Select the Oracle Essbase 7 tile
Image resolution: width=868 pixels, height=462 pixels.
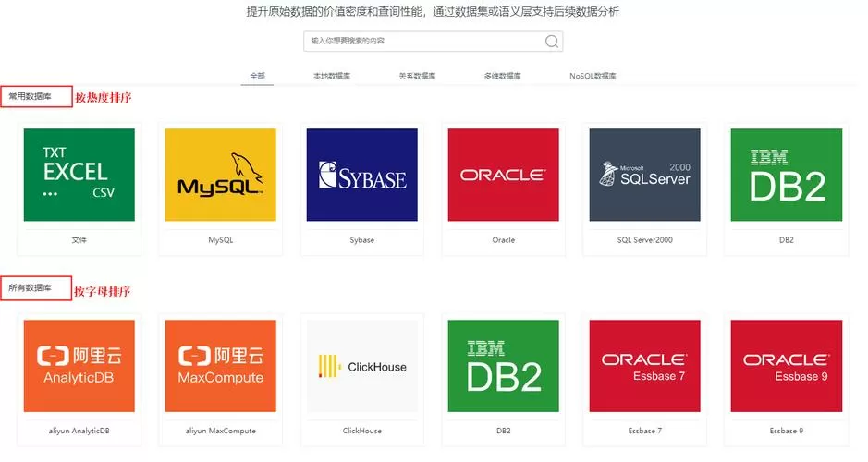click(x=645, y=366)
